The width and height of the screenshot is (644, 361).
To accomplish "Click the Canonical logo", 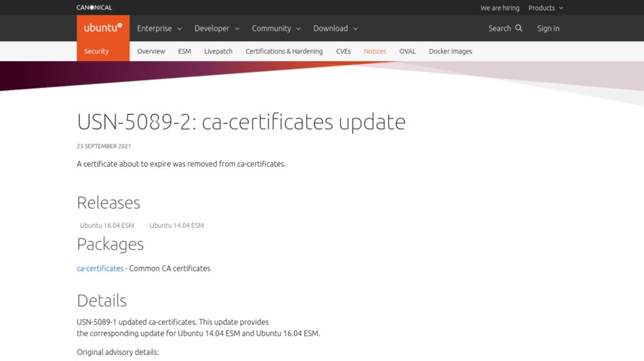I will tap(94, 8).
